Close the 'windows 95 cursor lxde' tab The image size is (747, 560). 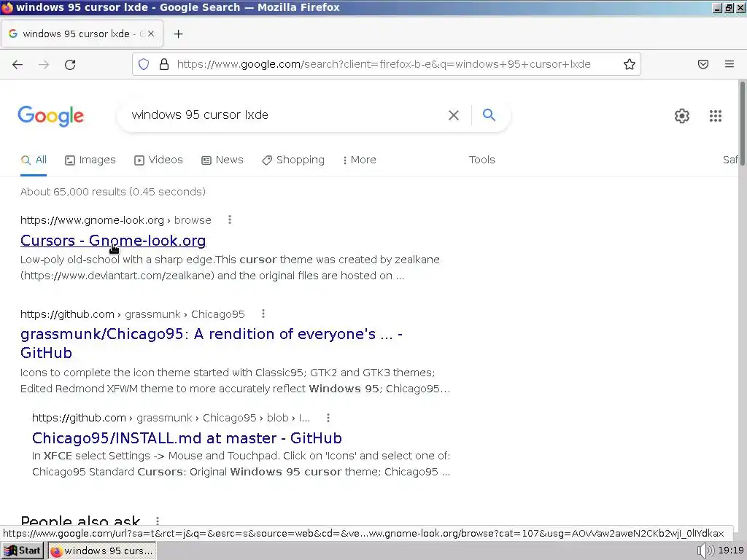pos(150,34)
